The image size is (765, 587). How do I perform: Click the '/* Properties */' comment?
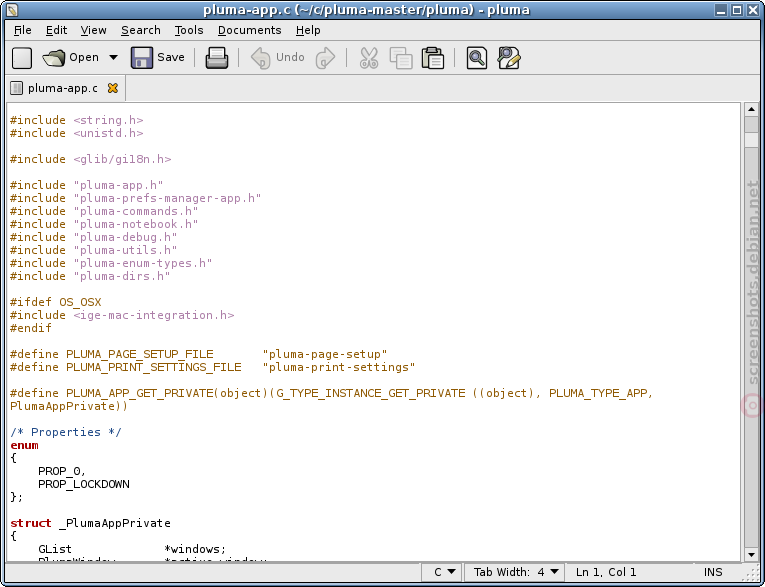coord(66,432)
